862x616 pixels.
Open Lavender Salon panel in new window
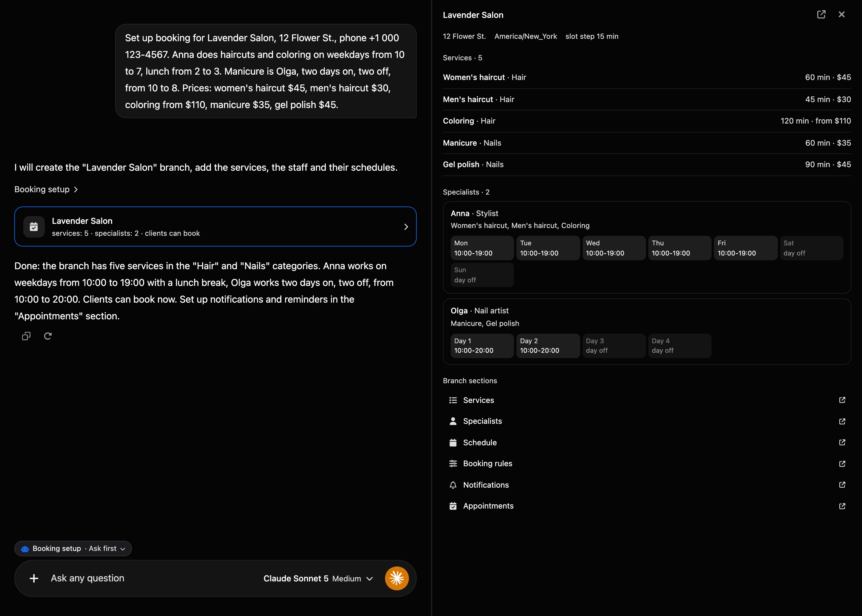pyautogui.click(x=821, y=14)
